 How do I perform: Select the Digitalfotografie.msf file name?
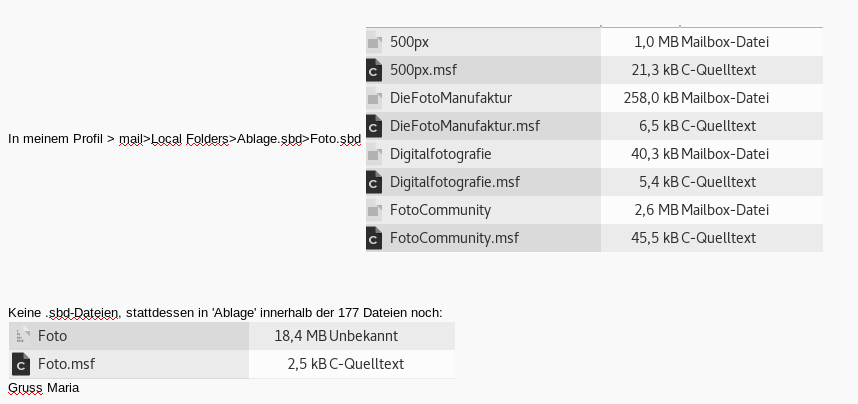point(455,182)
